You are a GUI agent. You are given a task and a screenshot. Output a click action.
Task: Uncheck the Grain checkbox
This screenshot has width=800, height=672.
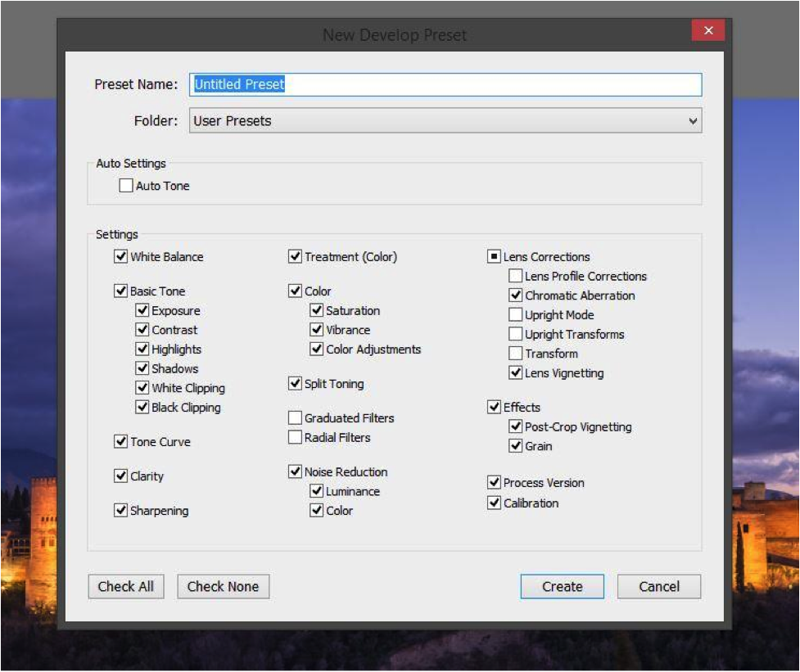click(x=516, y=445)
